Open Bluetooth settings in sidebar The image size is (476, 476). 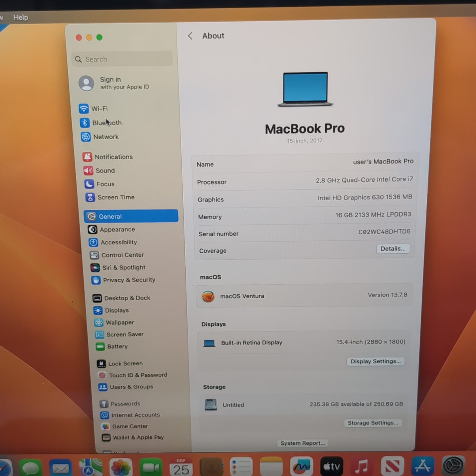[x=101, y=123]
